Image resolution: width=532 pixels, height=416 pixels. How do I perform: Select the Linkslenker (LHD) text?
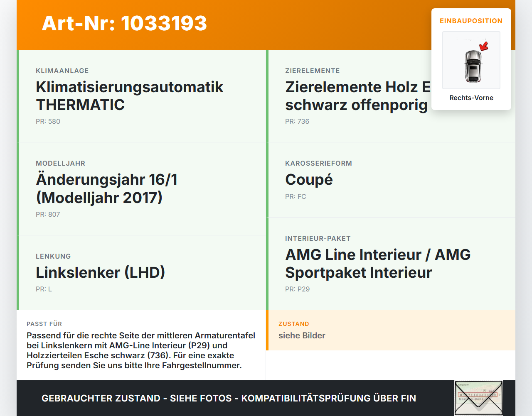point(101,273)
